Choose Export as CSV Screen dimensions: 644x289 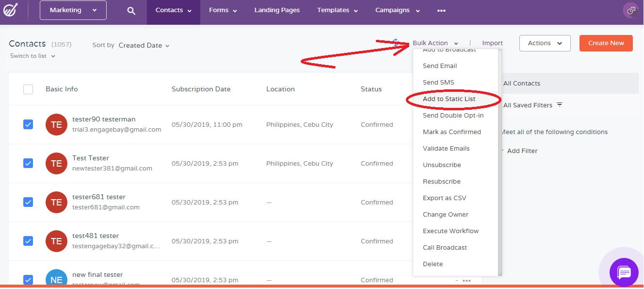coord(444,198)
